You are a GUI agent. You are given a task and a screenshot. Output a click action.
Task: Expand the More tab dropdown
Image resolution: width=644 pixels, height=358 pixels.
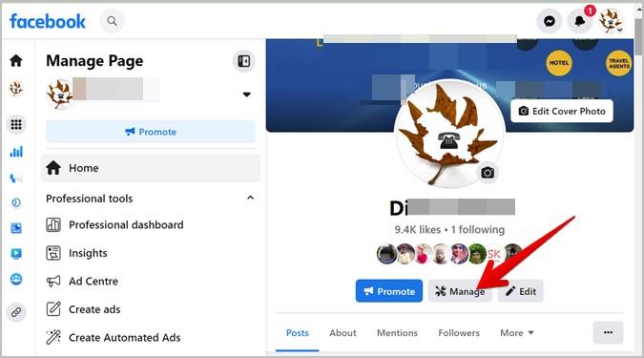pyautogui.click(x=517, y=333)
